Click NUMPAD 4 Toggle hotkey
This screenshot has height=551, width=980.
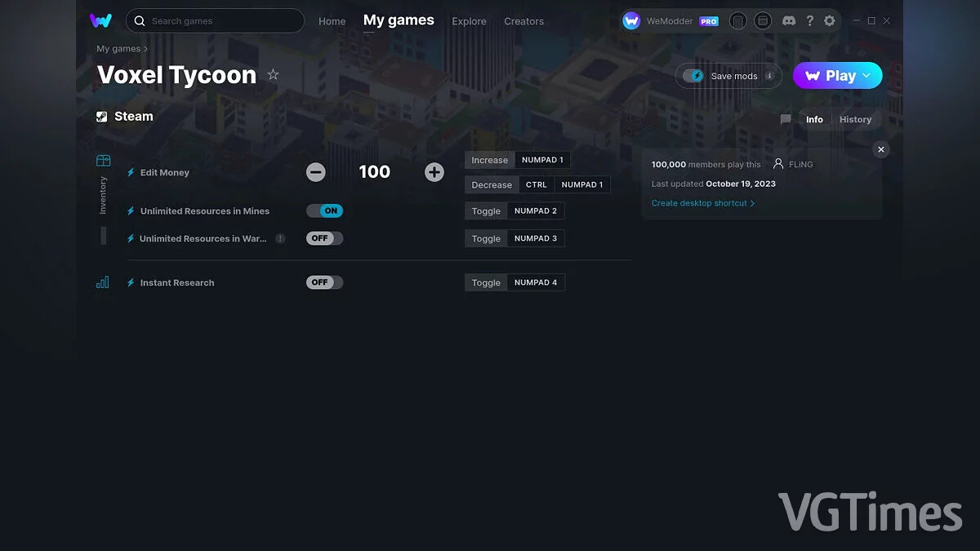point(536,282)
